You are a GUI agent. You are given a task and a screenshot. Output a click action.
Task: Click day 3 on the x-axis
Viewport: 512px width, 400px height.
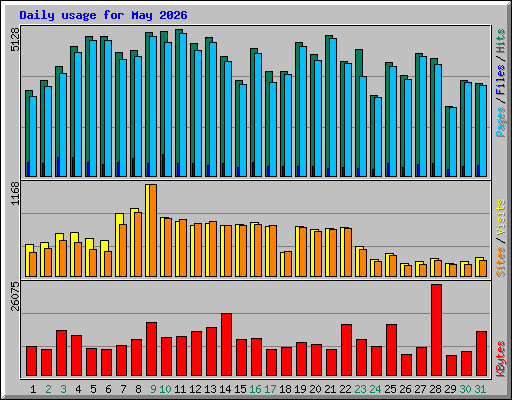pos(63,389)
